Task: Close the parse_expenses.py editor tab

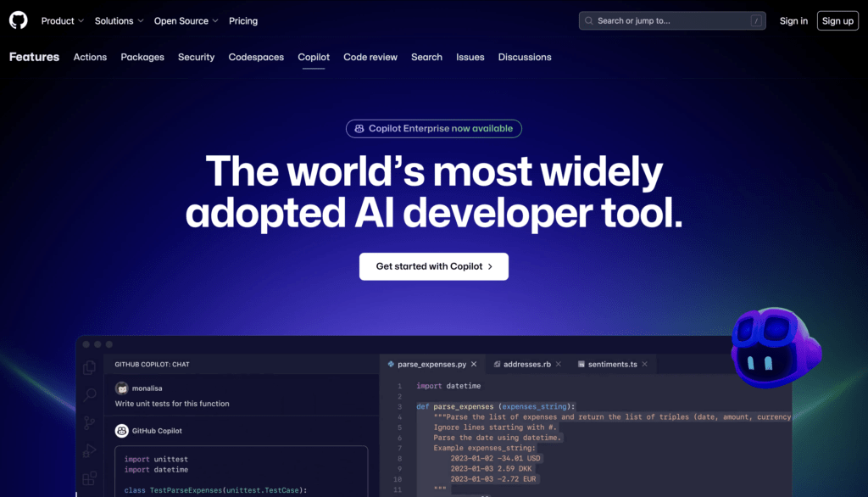Action: pos(475,364)
